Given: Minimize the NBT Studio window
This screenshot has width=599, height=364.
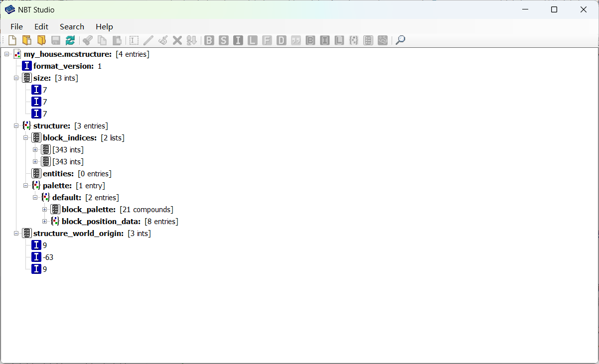Looking at the screenshot, I should pyautogui.click(x=525, y=9).
